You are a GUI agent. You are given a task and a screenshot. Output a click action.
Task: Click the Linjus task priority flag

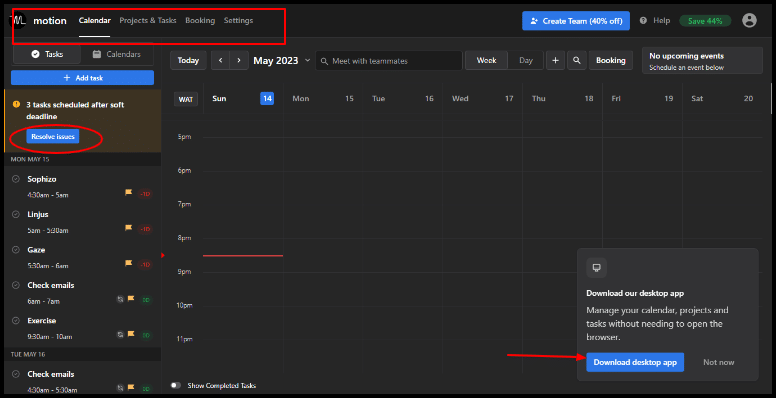pos(129,228)
